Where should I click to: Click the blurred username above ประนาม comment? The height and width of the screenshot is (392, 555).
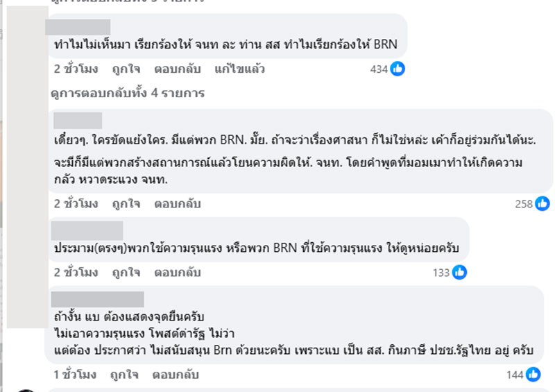coord(88,230)
